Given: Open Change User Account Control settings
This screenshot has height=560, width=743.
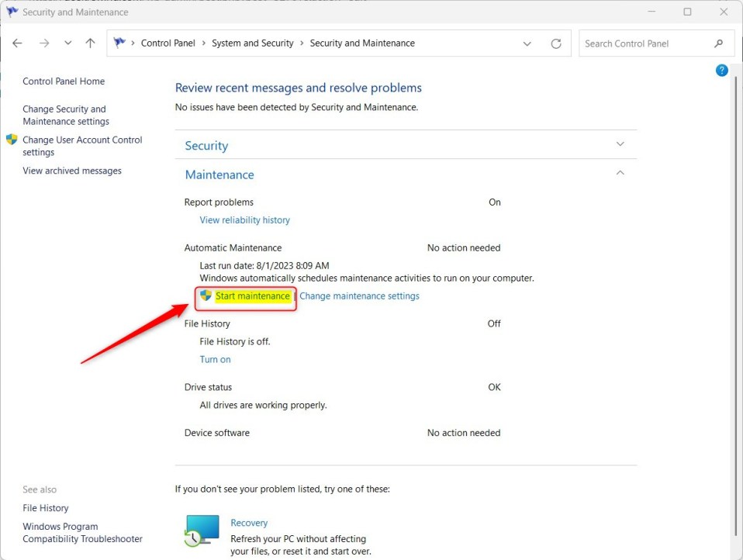Looking at the screenshot, I should pos(82,146).
